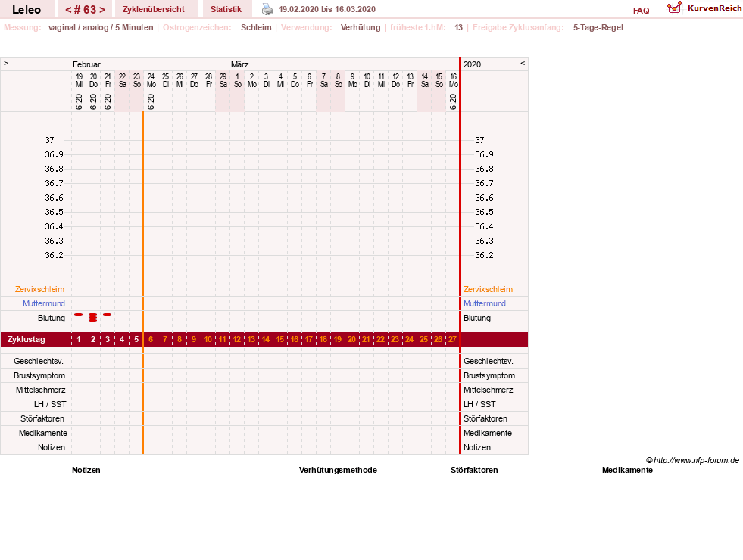Click the left Geschlechtsv. row label
The height and width of the screenshot is (560, 743).
pyautogui.click(x=39, y=361)
